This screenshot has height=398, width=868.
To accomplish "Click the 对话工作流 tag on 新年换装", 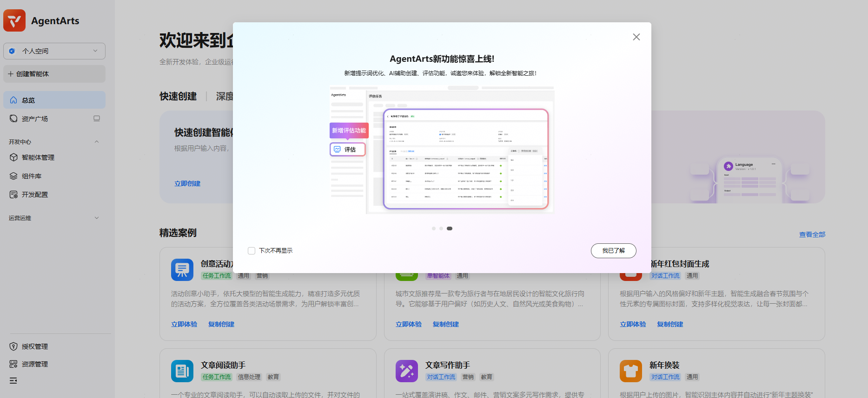I will click(665, 377).
